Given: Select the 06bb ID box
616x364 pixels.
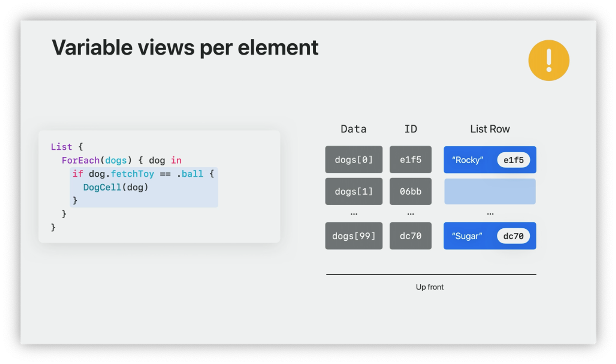Looking at the screenshot, I should click(410, 191).
